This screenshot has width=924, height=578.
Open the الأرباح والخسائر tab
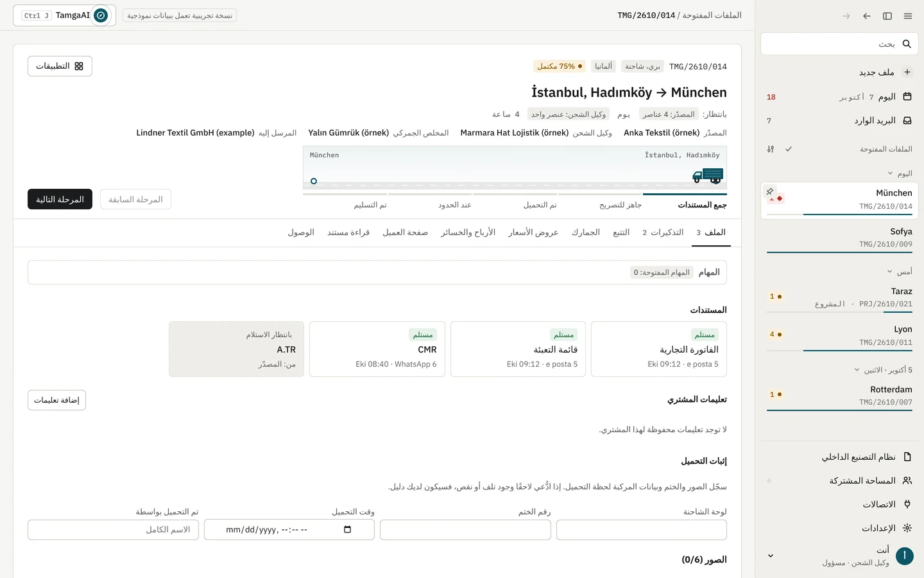[468, 232]
